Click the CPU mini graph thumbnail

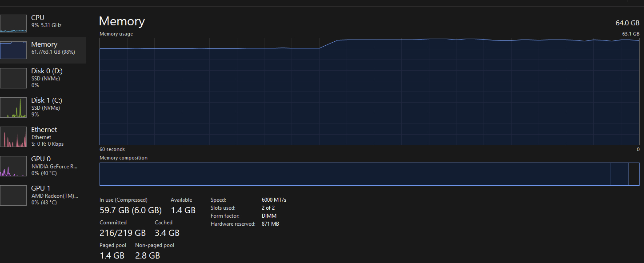click(x=13, y=23)
